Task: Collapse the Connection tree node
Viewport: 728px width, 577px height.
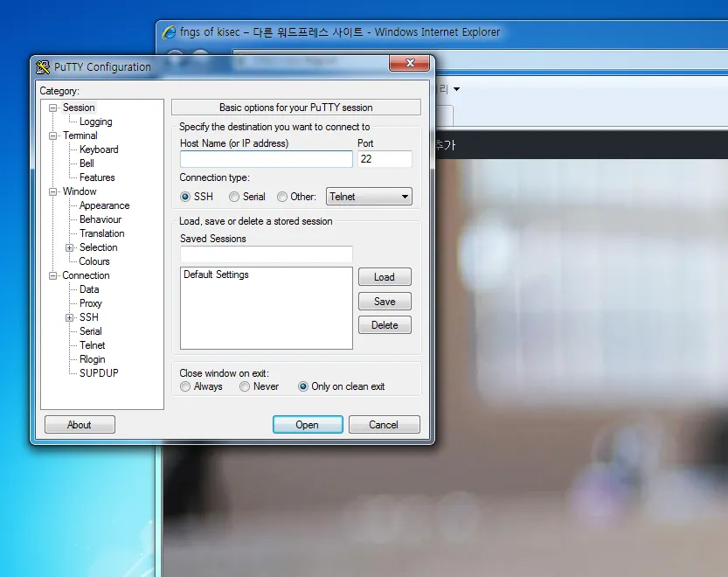Action: click(x=53, y=275)
